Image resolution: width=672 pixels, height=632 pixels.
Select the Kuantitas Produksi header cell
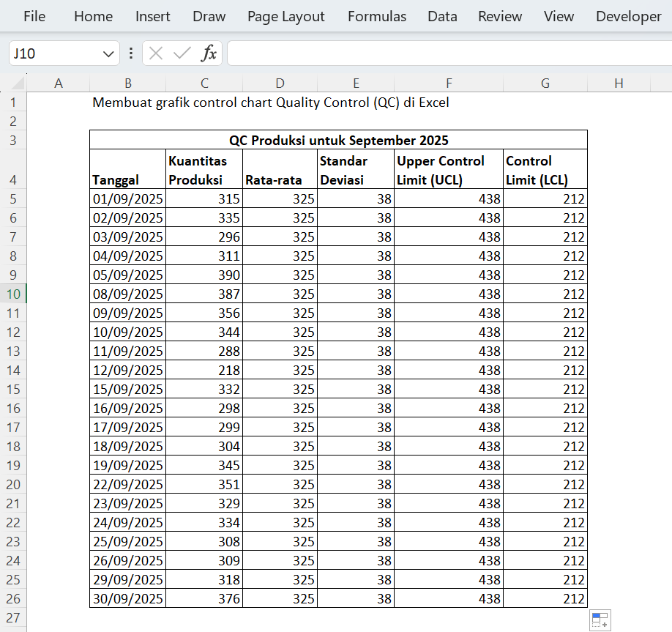[x=204, y=170]
